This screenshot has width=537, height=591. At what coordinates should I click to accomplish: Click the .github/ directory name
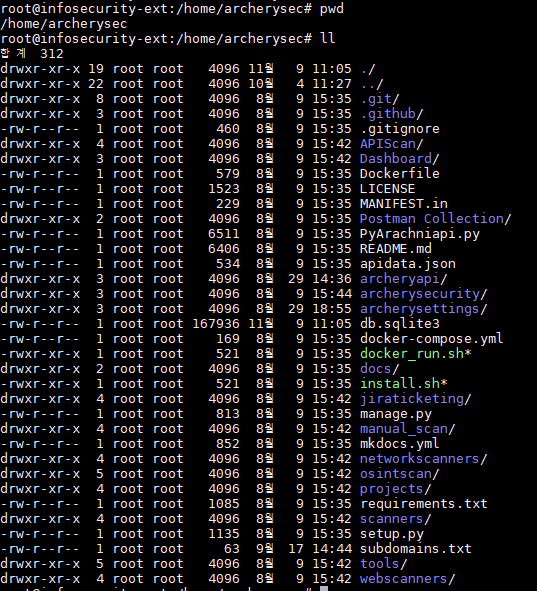(x=392, y=114)
